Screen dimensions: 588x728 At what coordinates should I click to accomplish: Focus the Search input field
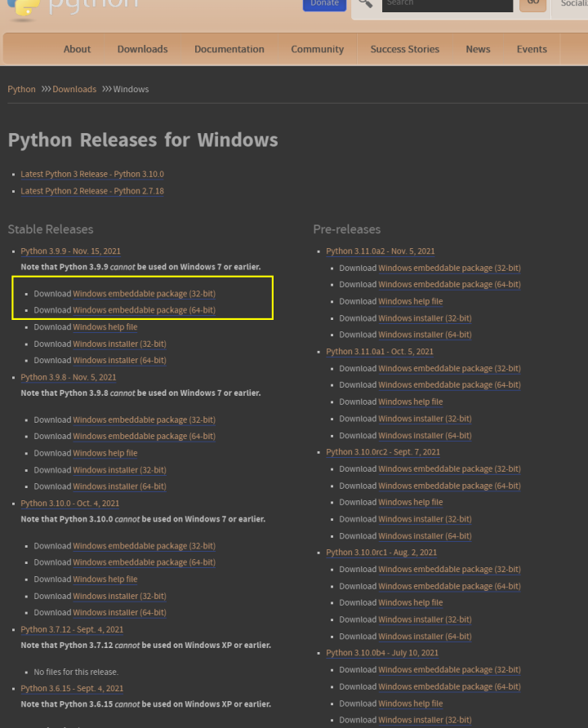(x=448, y=4)
